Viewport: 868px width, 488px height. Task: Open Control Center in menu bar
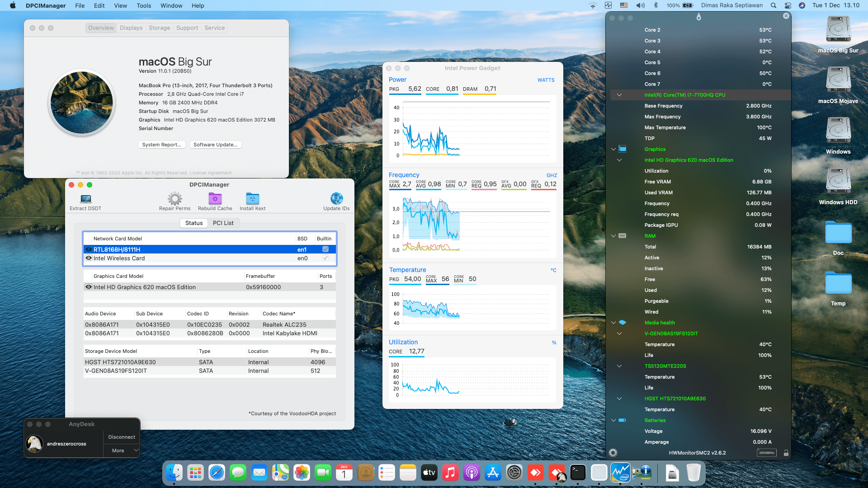(x=788, y=5)
